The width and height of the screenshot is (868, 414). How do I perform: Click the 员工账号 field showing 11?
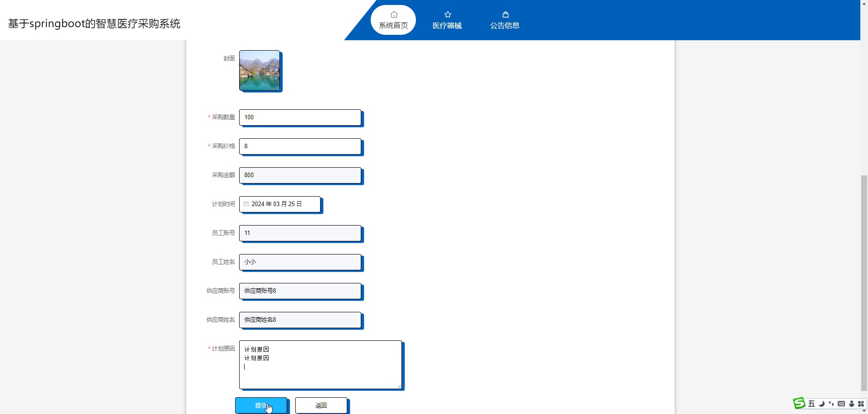(300, 233)
